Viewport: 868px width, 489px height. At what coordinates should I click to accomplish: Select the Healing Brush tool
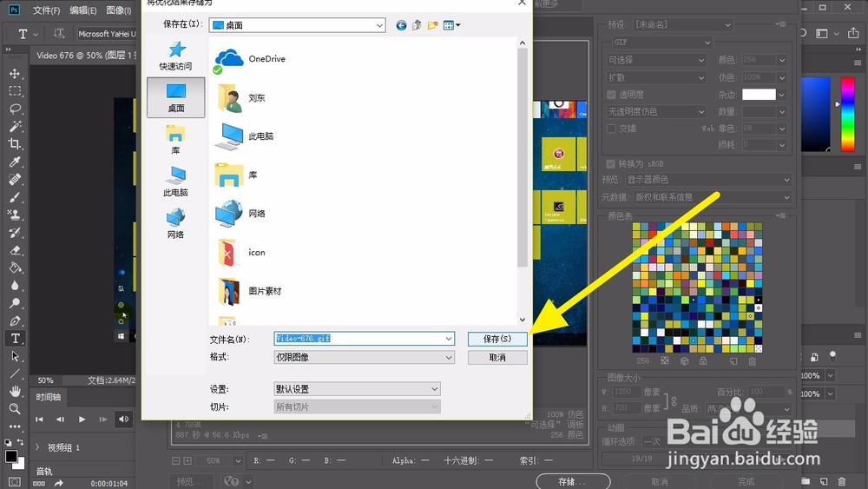15,180
